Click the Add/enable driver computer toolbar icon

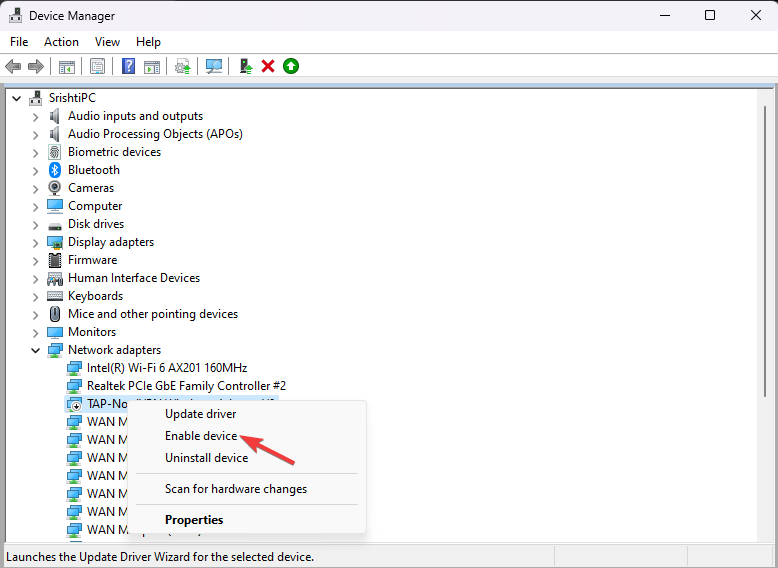coord(246,66)
